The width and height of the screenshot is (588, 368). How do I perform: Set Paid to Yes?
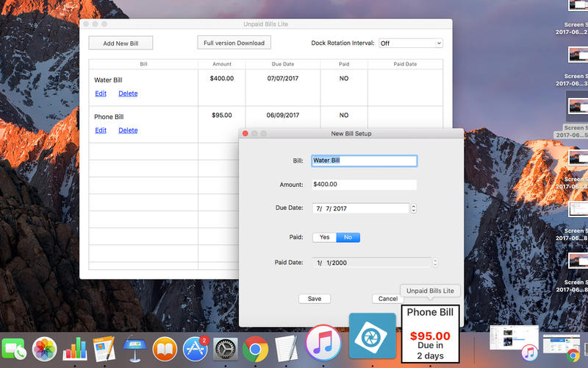324,237
